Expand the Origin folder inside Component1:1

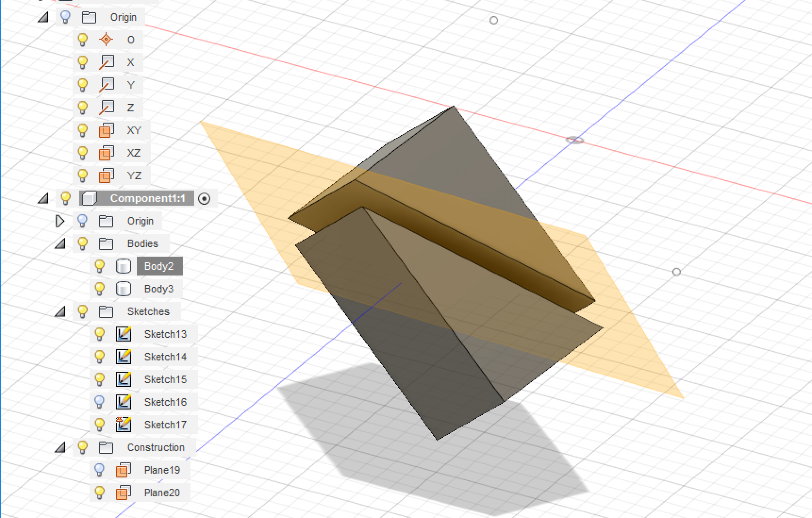coord(60,221)
